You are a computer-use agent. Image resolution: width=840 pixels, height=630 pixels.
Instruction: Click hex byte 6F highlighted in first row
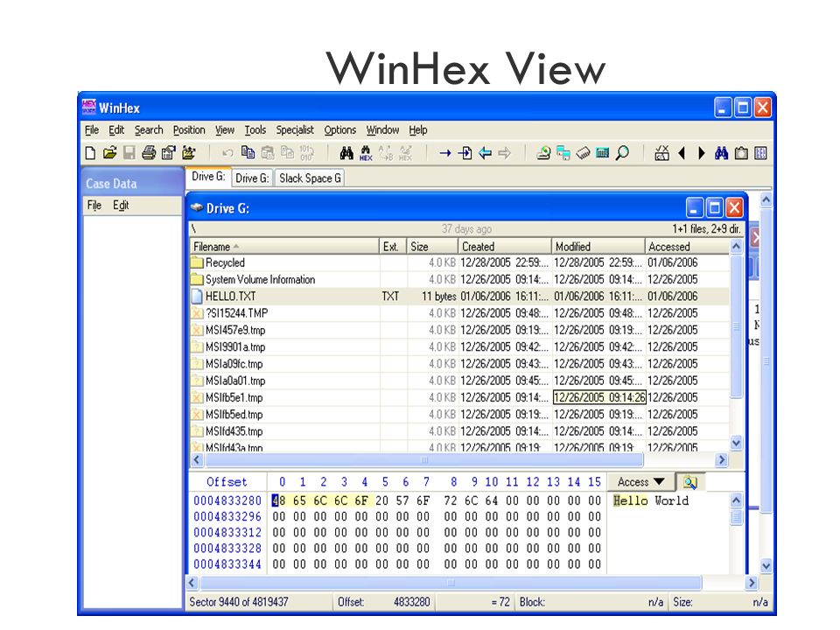click(x=361, y=500)
